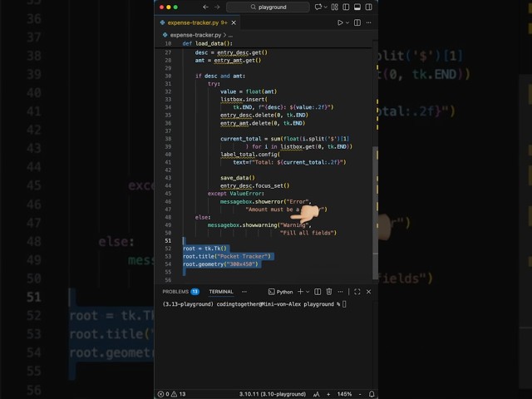The height and width of the screenshot is (399, 532).
Task: Open the Customize Layout icon
Action: click(x=334, y=7)
